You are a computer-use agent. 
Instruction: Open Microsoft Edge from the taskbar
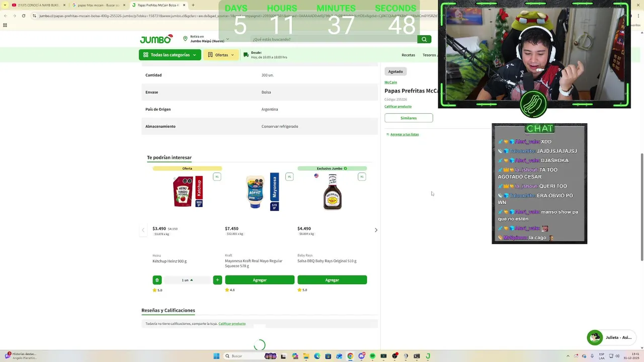[x=317, y=356]
